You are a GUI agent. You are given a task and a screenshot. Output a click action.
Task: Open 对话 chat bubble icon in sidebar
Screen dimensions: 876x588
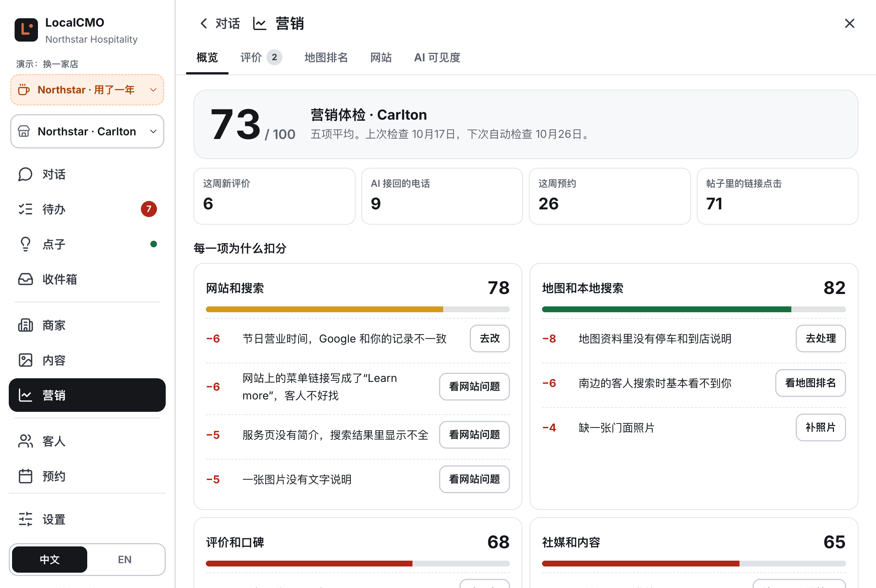25,174
